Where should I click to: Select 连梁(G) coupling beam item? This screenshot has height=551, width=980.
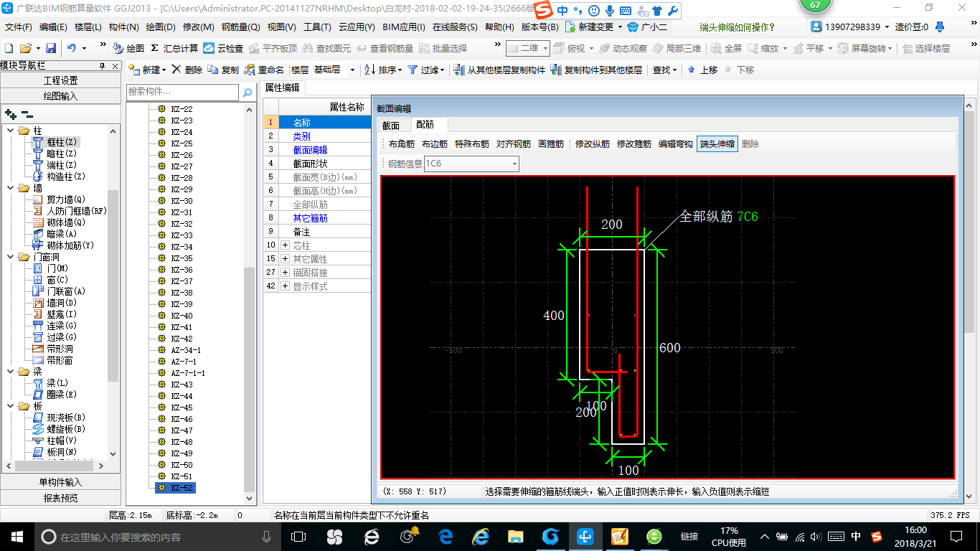(x=55, y=326)
